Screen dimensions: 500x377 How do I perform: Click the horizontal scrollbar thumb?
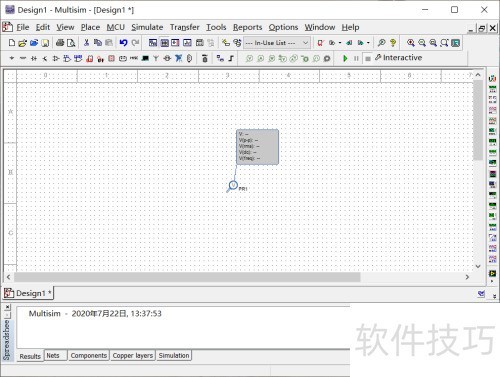click(187, 277)
